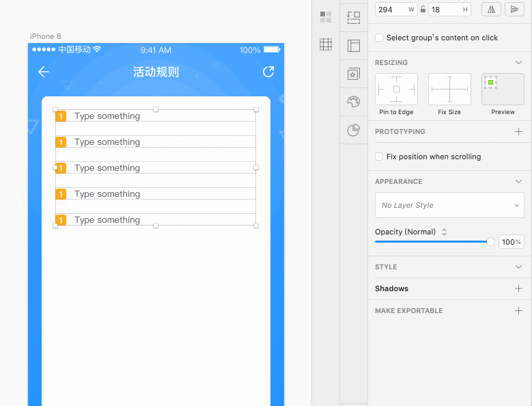Click the grid table icon in sidebar

pos(326,44)
